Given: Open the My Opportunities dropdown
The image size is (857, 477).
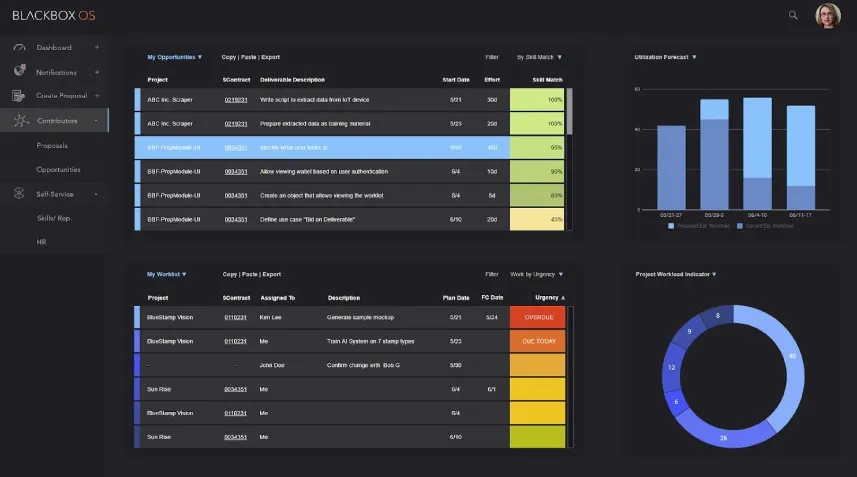Looking at the screenshot, I should pos(174,57).
